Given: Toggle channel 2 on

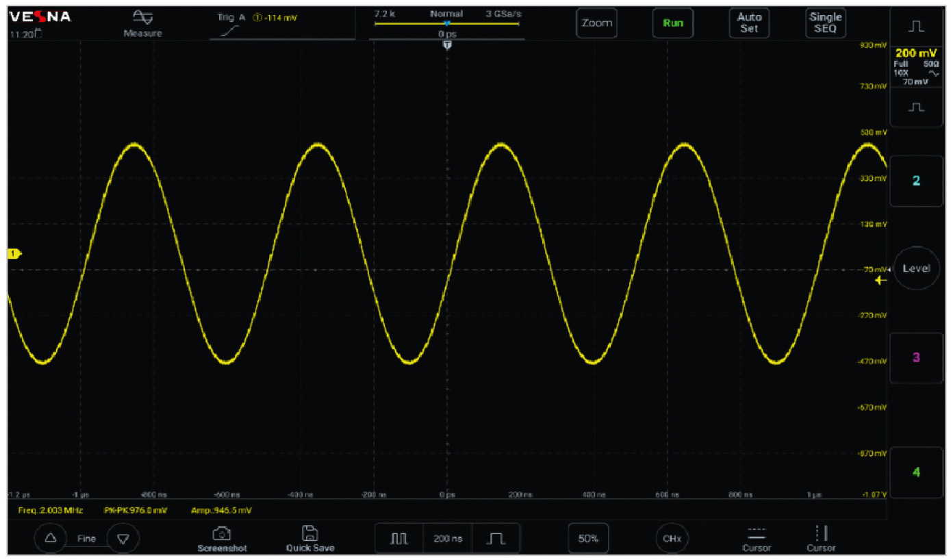Looking at the screenshot, I should [916, 181].
